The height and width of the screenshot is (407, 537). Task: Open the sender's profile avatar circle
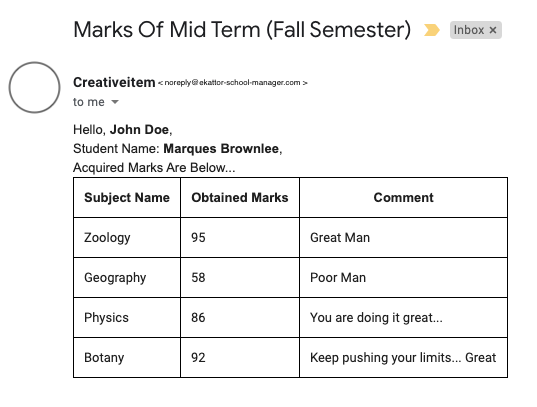tap(35, 87)
